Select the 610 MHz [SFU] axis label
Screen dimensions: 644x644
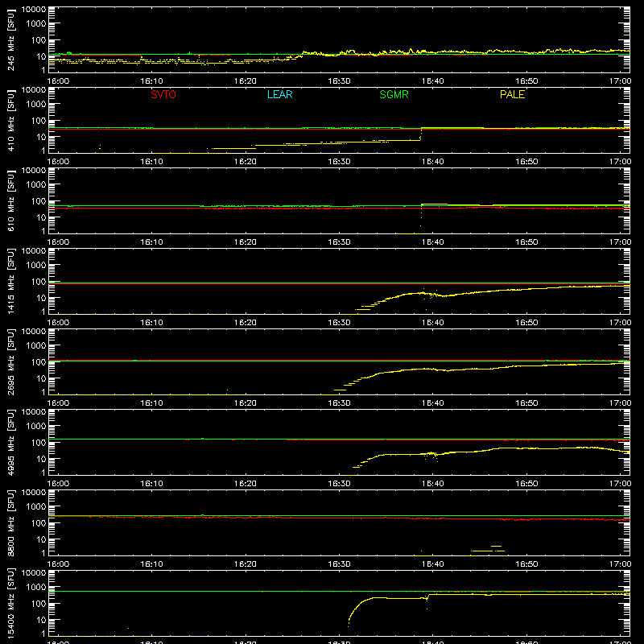(11, 201)
